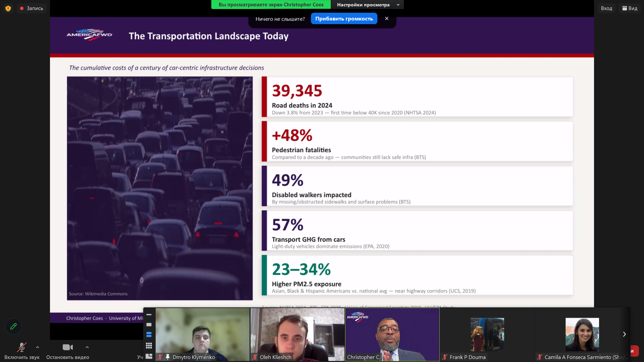
Task: Click the Запись recording indicator
Action: (x=32, y=8)
